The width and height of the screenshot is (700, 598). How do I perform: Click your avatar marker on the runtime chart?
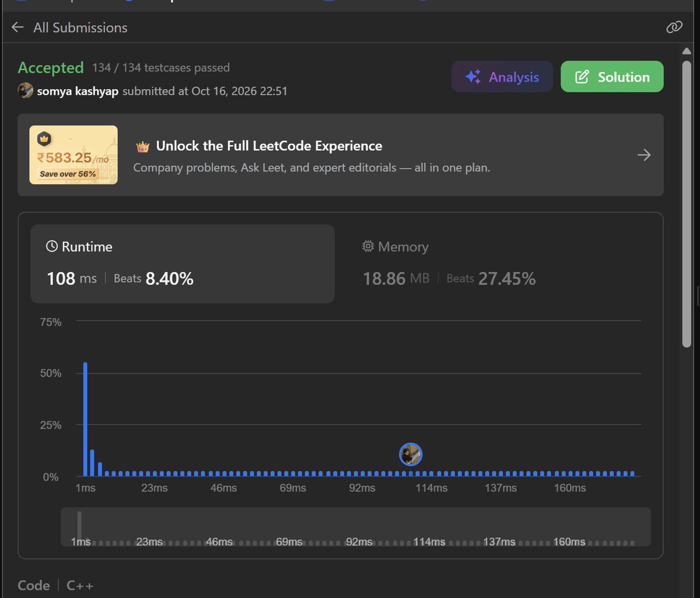coord(411,454)
